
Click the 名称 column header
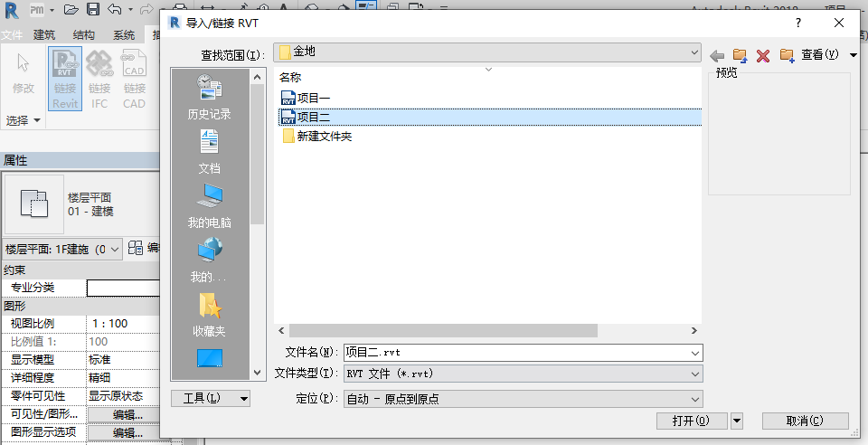(x=290, y=78)
